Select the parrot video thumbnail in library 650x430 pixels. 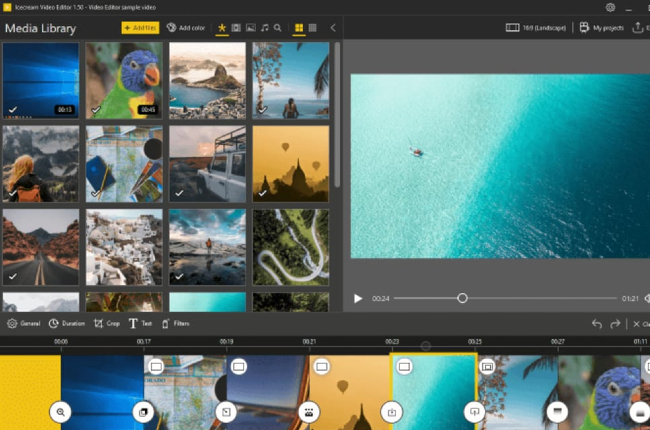[124, 80]
